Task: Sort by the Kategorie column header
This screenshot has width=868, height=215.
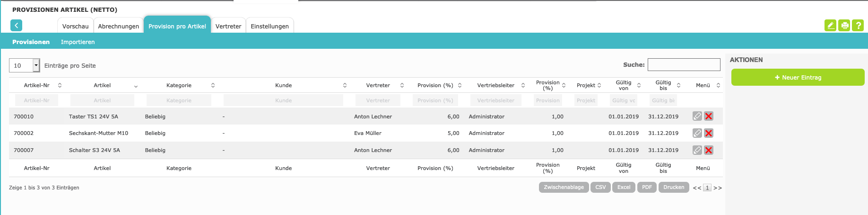Action: [x=179, y=85]
